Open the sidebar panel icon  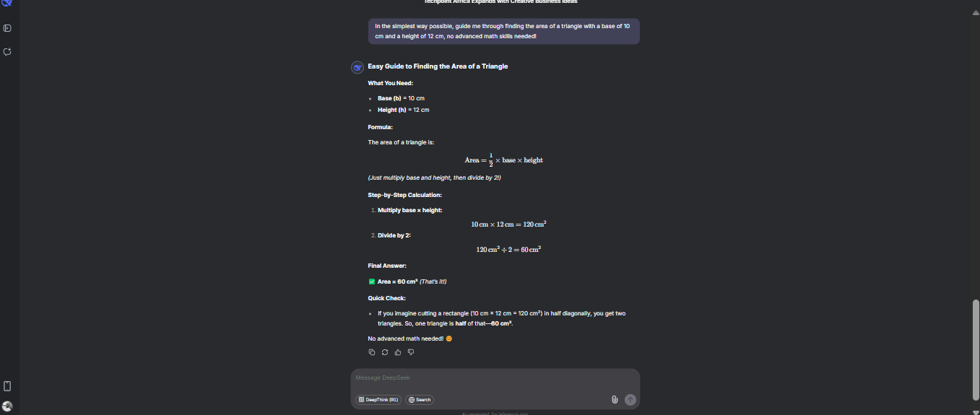pos(7,28)
